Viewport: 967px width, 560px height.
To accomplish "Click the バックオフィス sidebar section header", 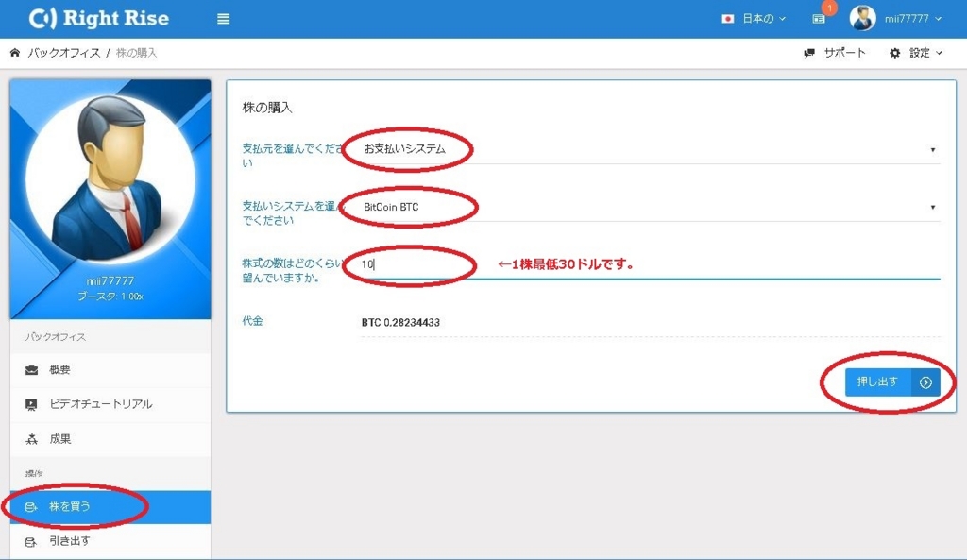I will tap(56, 337).
